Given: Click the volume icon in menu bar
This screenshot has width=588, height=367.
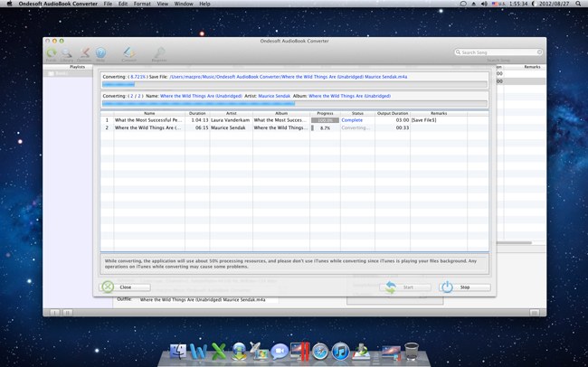Looking at the screenshot, I should point(484,4).
